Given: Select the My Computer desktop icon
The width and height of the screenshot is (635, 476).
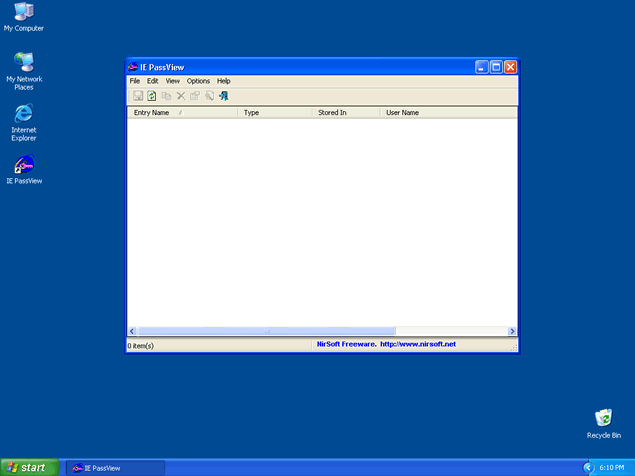Looking at the screenshot, I should coord(24,13).
